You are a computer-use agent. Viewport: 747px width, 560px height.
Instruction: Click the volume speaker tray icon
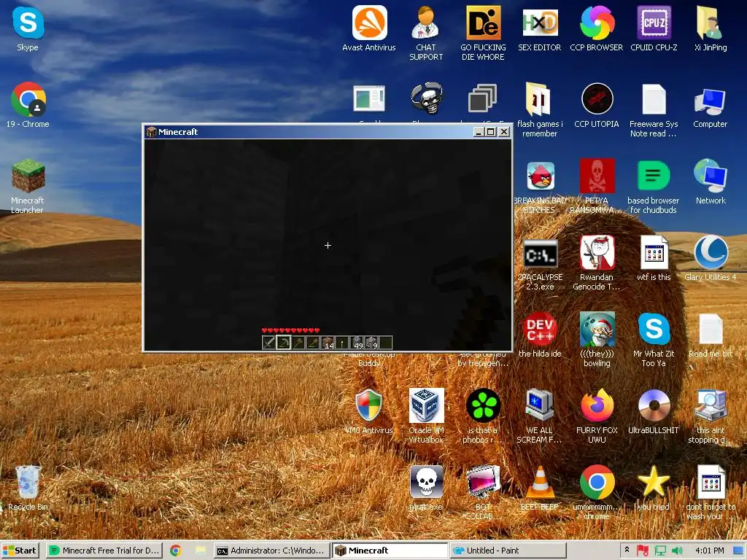point(678,551)
